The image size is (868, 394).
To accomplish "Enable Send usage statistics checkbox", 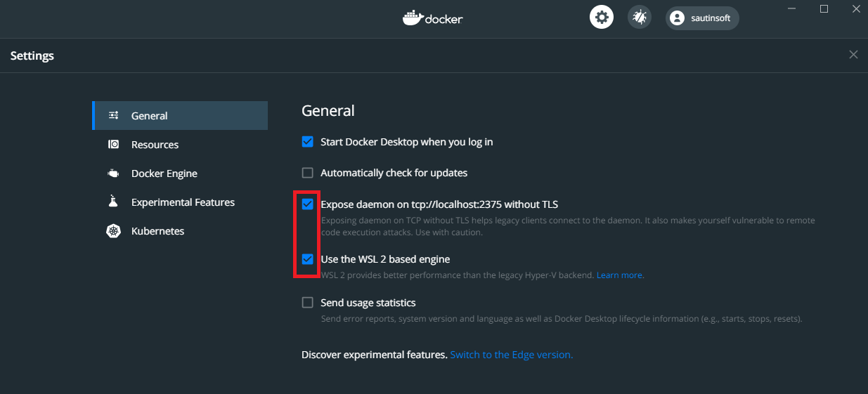I will tap(307, 303).
